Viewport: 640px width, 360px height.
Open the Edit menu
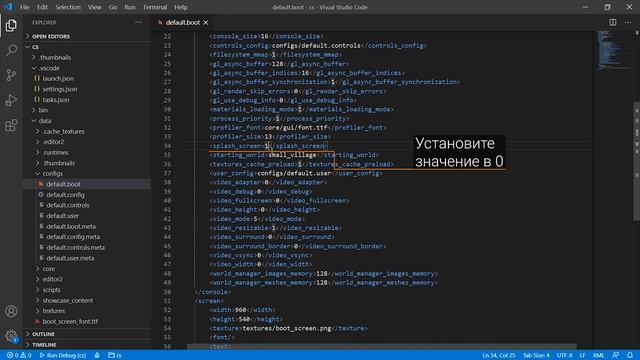(42, 7)
